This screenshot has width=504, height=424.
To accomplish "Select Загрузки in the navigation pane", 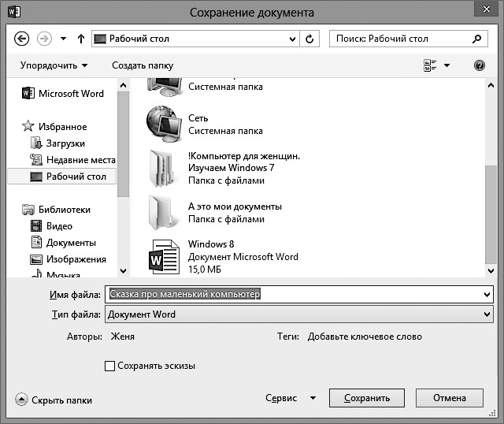I will pyautogui.click(x=65, y=143).
